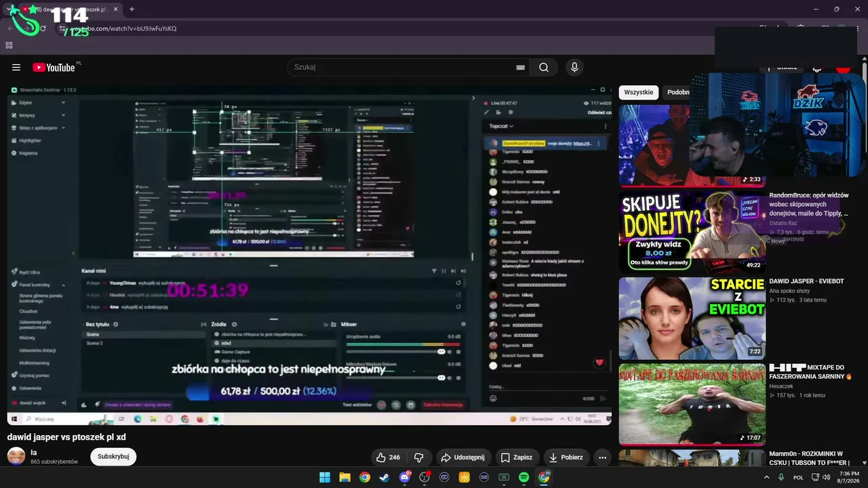Image resolution: width=868 pixels, height=488 pixels.
Task: Open Steam from the taskbar
Action: pos(384,477)
